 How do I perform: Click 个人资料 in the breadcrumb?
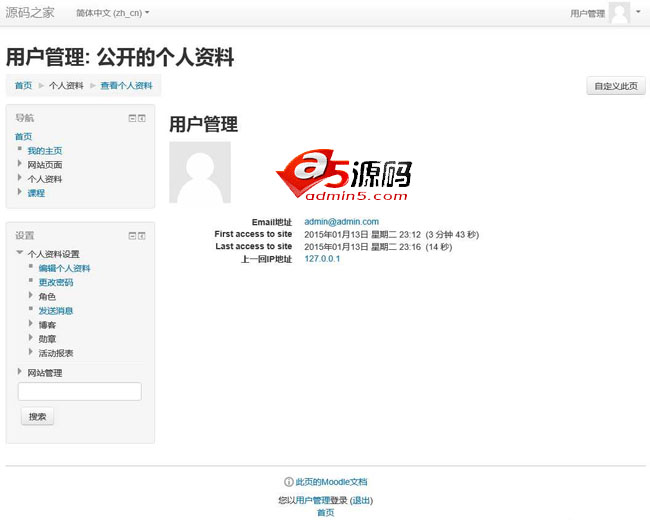pos(66,85)
